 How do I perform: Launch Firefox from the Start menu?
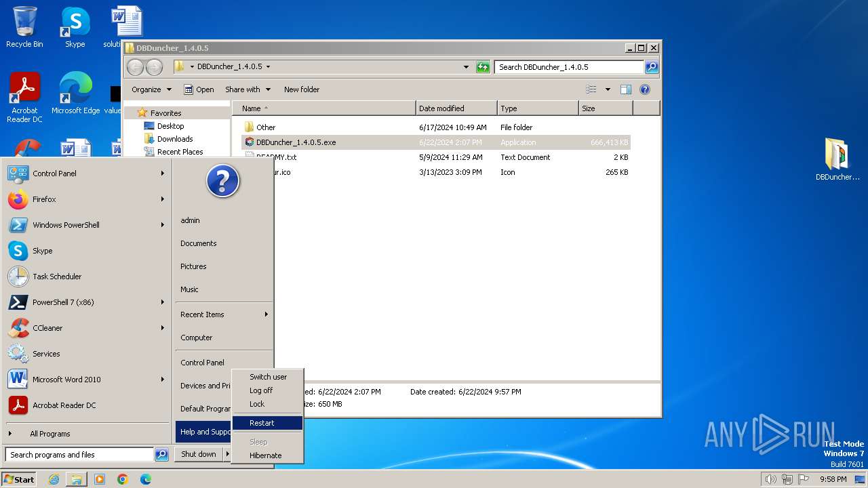point(86,199)
